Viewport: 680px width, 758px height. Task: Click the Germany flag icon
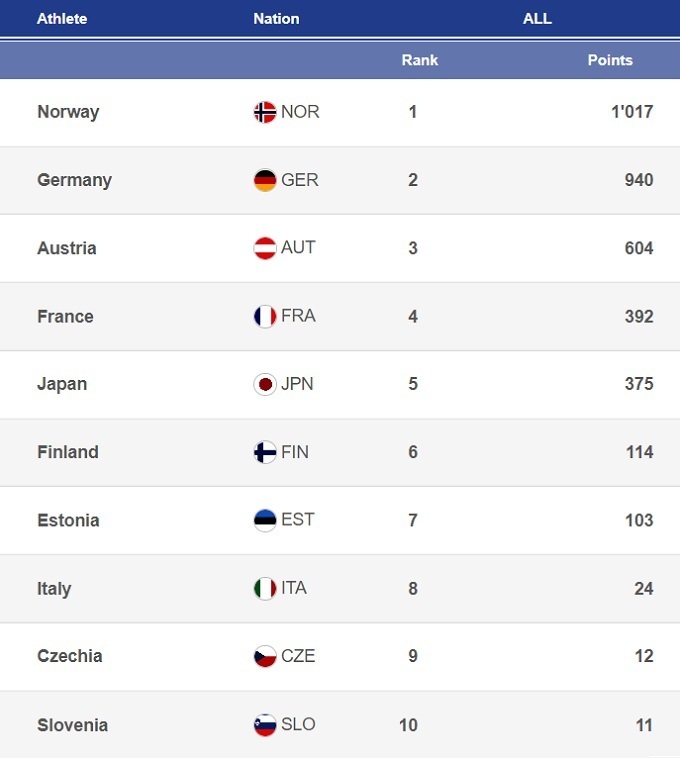265,181
